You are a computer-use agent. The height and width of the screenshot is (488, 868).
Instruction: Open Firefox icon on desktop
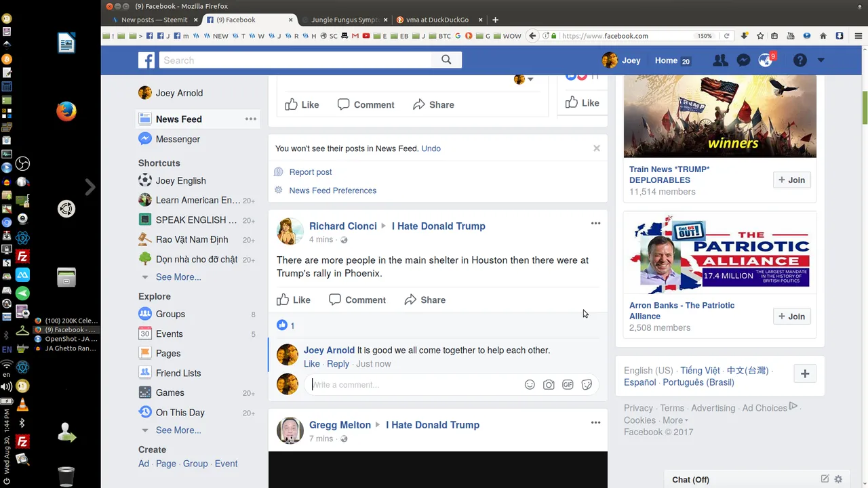66,110
